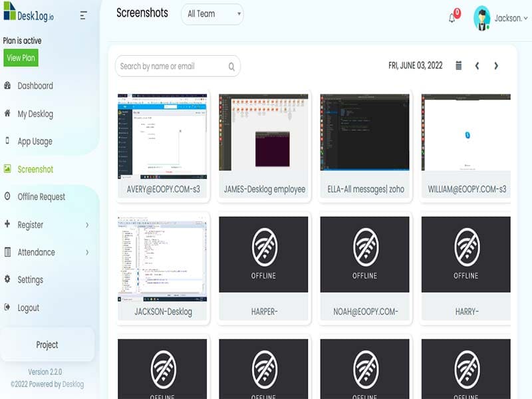
Task: Click the Jackson profile avatar
Action: pos(481,19)
